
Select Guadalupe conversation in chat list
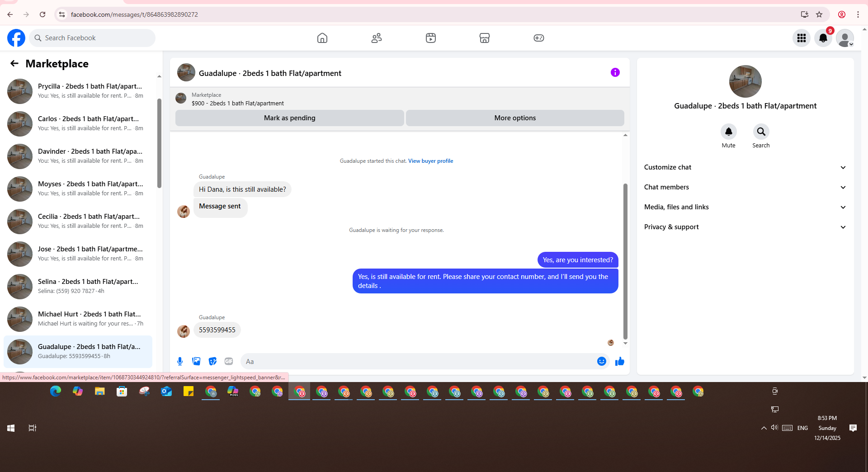click(78, 351)
